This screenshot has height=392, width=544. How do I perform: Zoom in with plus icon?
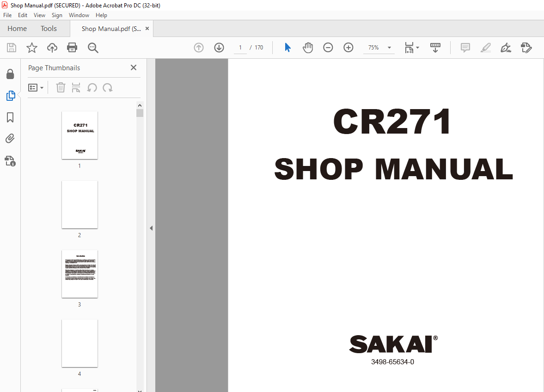click(348, 48)
